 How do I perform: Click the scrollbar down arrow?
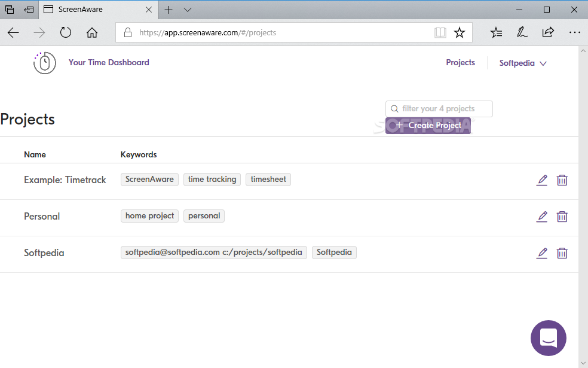[x=583, y=363]
